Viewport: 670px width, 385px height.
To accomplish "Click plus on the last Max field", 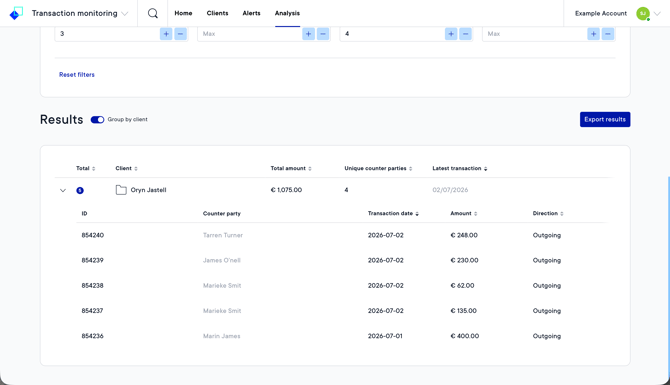I will 594,34.
